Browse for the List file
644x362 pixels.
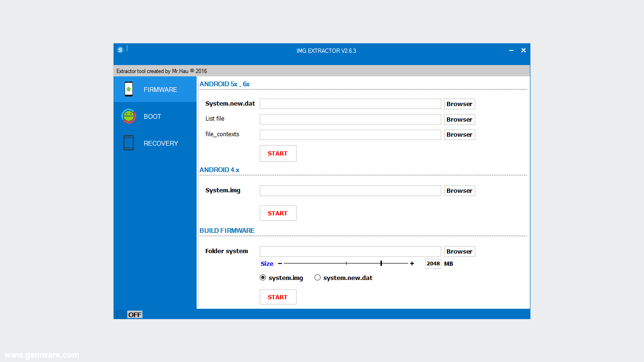click(459, 119)
